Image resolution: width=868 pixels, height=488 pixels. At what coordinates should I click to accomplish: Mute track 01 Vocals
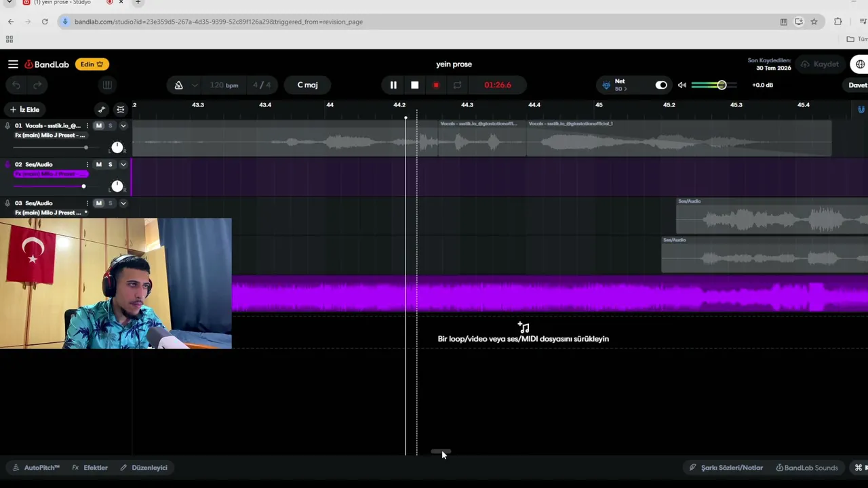tap(99, 126)
